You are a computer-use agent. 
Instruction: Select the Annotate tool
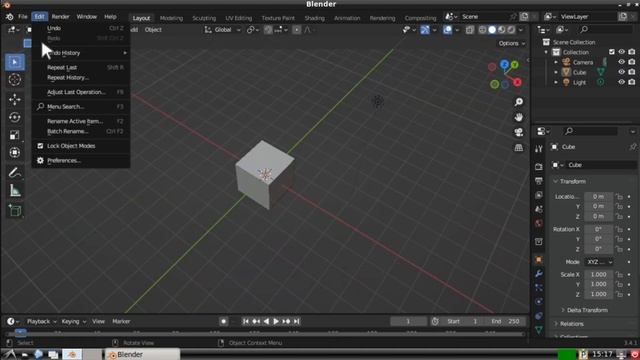pos(15,173)
